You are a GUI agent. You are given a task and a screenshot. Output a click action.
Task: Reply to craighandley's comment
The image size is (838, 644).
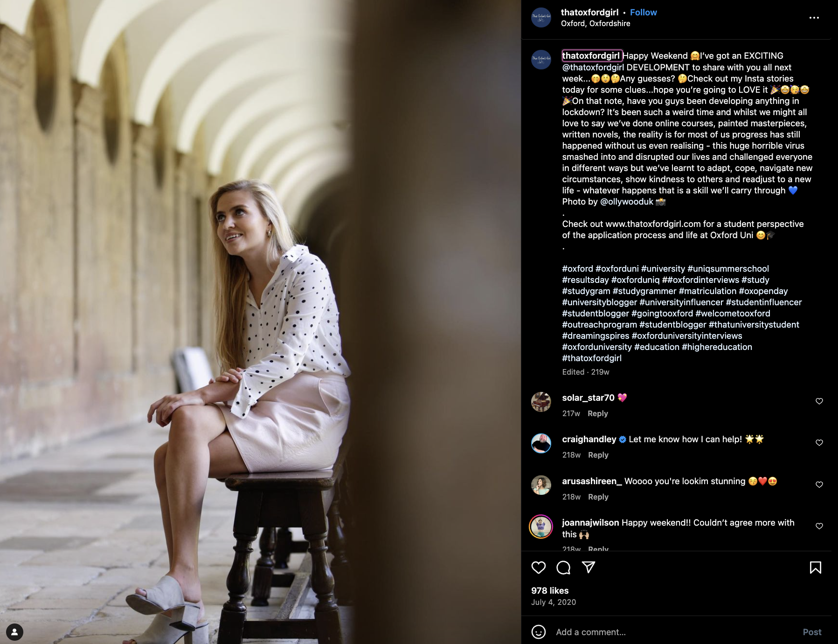point(598,455)
